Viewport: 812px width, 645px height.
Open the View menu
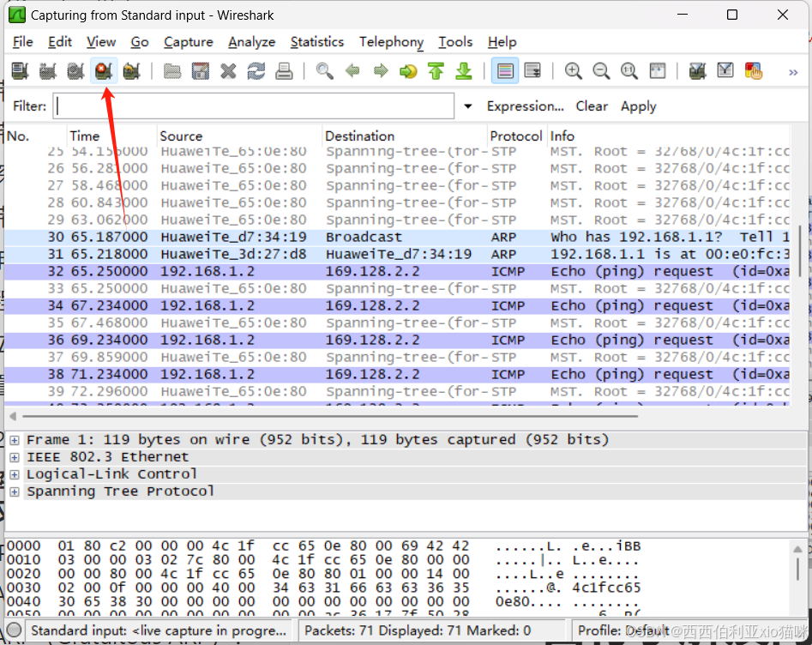click(x=101, y=42)
